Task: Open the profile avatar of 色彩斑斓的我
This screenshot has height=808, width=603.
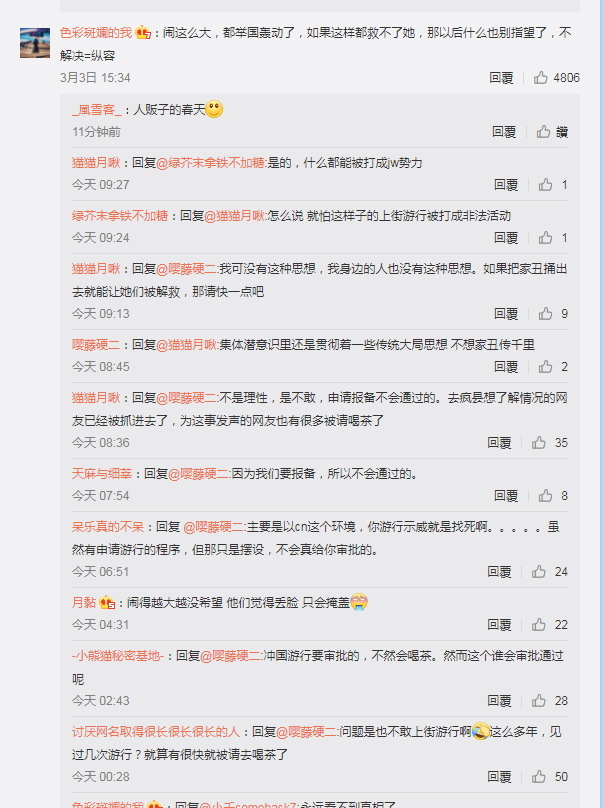Action: [x=35, y=43]
